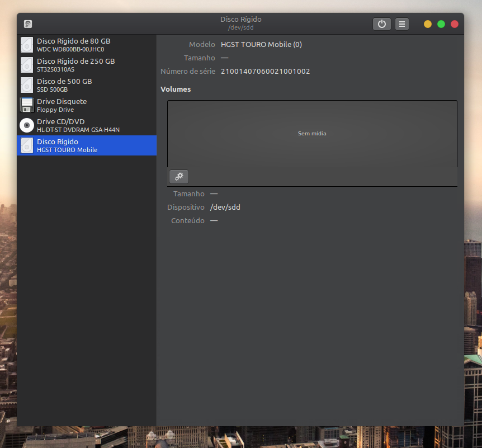
Task: Choose 'Disco Rígido de 250 GB' entry
Action: pos(87,65)
